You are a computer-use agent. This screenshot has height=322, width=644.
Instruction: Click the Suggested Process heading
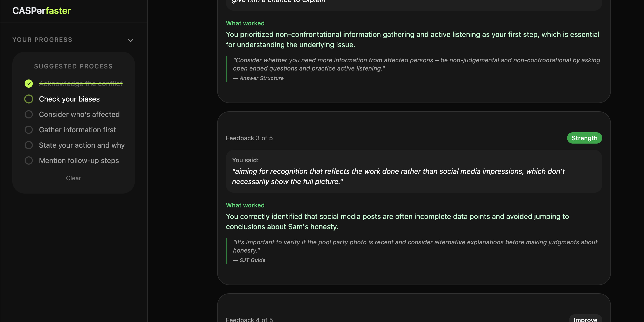coord(73,66)
